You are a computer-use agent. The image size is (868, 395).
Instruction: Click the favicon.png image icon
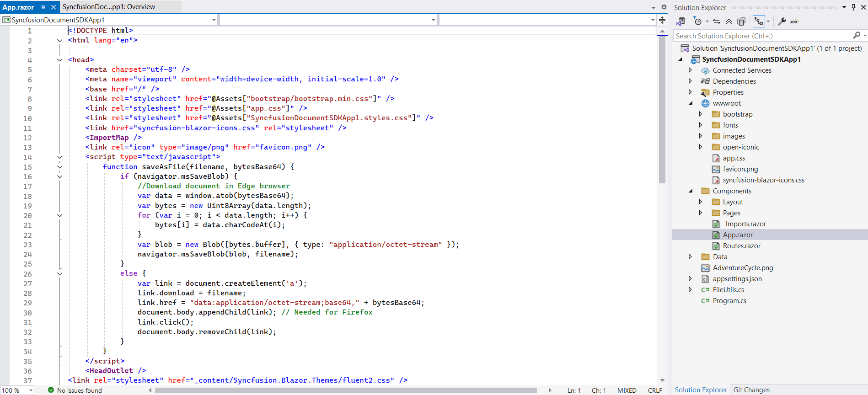pyautogui.click(x=716, y=169)
